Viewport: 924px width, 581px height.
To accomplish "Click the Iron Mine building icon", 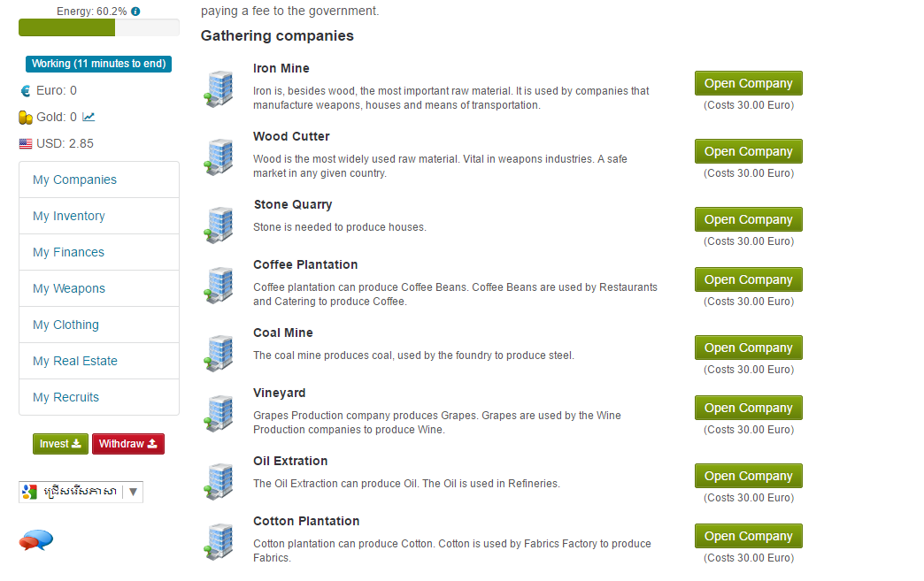I will click(218, 88).
